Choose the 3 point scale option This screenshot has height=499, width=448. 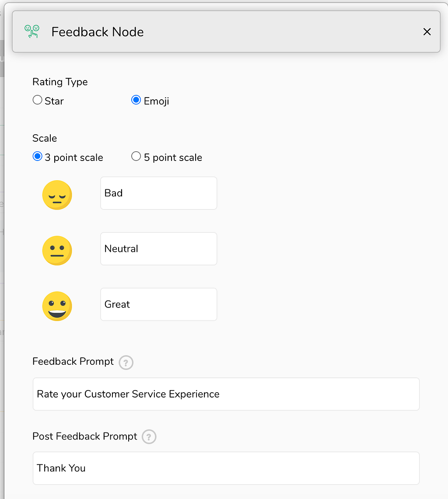point(37,156)
